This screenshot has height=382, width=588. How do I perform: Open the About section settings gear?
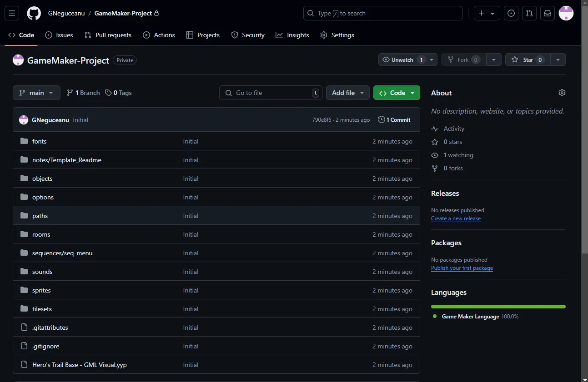coord(562,92)
